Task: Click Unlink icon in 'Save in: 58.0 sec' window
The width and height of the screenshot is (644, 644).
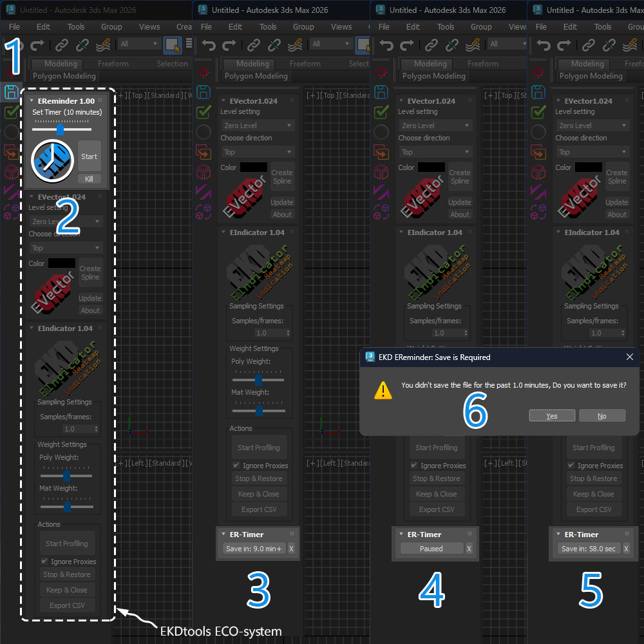Action: tap(609, 45)
